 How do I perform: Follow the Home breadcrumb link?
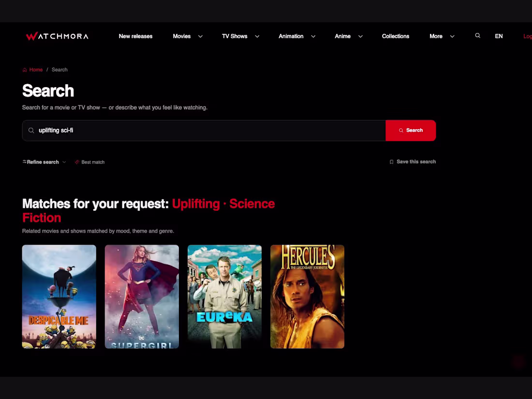pos(36,70)
